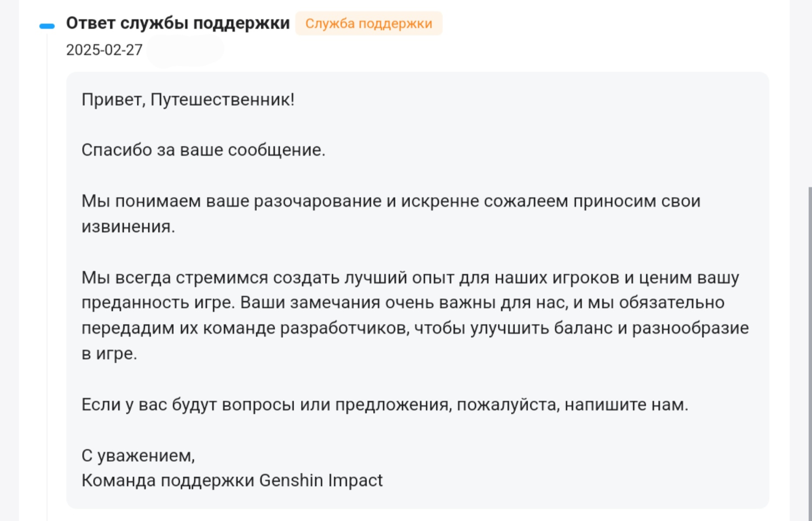Select the 'Ответ службы поддержки' heading

(x=178, y=23)
